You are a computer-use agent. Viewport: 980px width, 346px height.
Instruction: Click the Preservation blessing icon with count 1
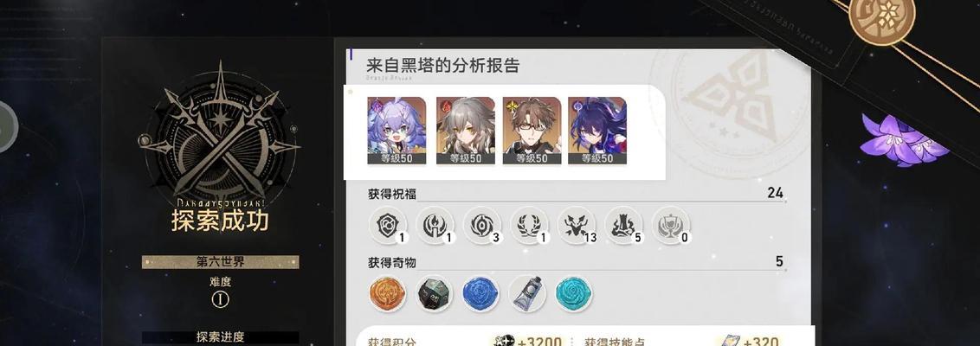388,226
